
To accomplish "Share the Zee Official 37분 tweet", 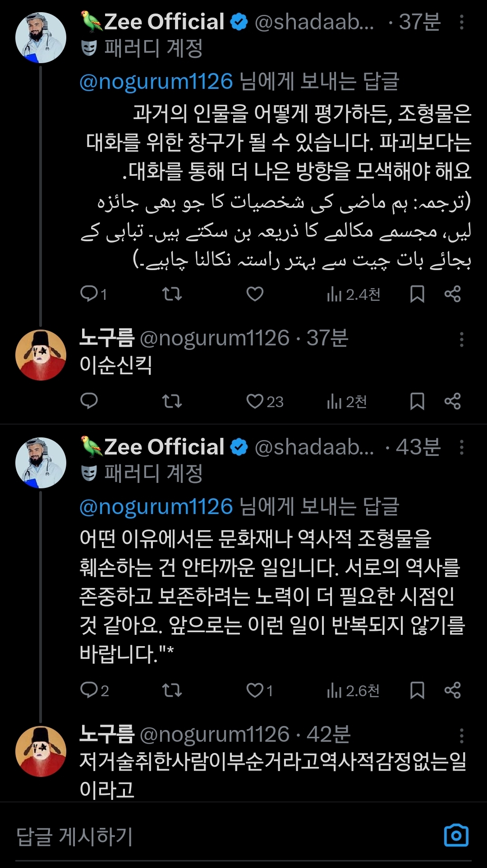I will click(452, 294).
